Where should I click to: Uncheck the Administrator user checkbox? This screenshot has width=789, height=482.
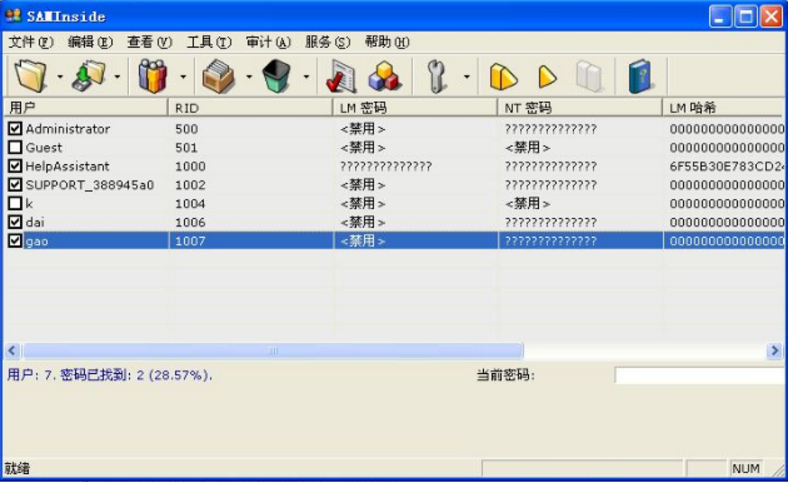15,128
